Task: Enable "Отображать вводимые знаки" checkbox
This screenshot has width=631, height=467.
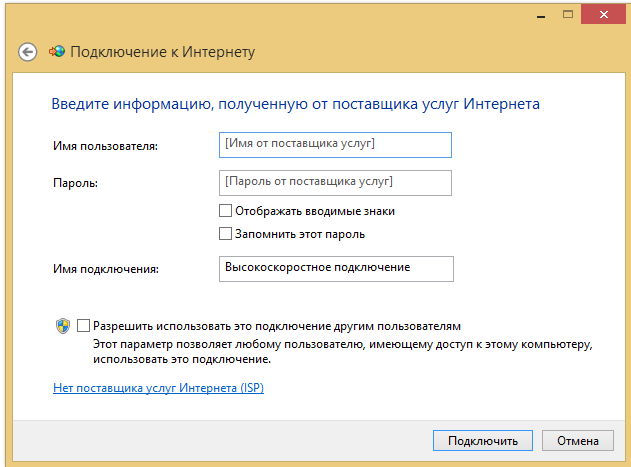Action: (225, 211)
